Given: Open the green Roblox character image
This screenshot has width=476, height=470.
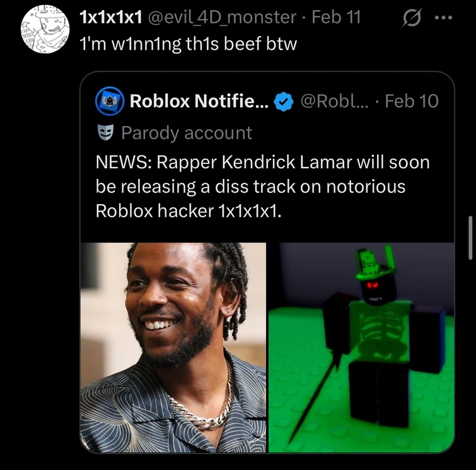Looking at the screenshot, I should pyautogui.click(x=361, y=347).
